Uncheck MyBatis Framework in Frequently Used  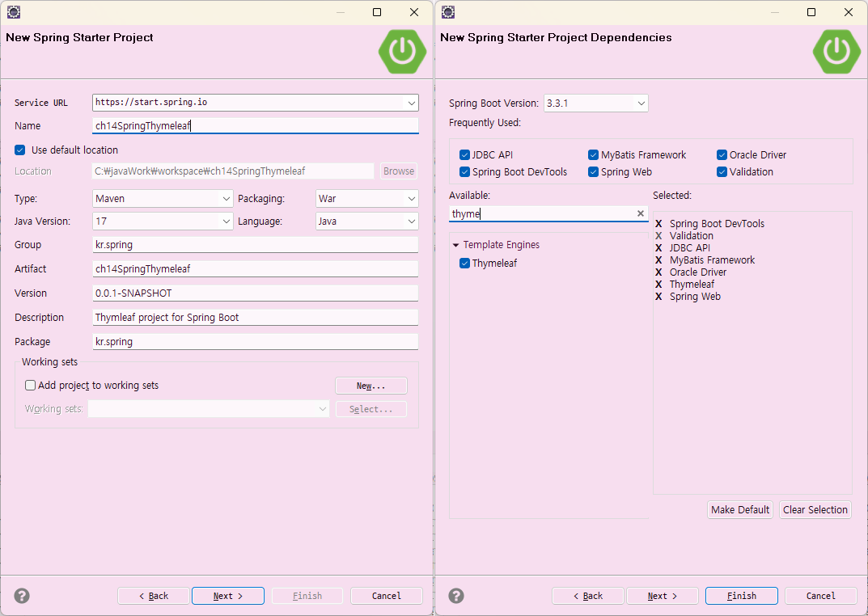tap(594, 155)
